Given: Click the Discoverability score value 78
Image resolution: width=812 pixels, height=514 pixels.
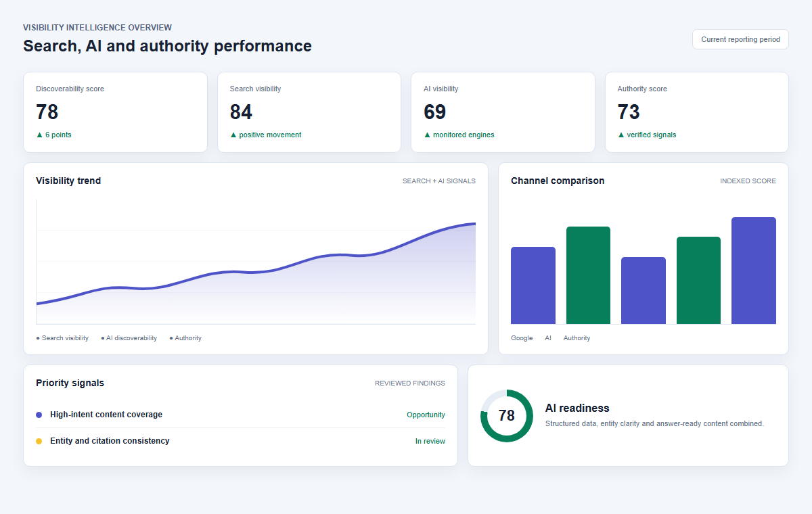Looking at the screenshot, I should click(x=47, y=112).
